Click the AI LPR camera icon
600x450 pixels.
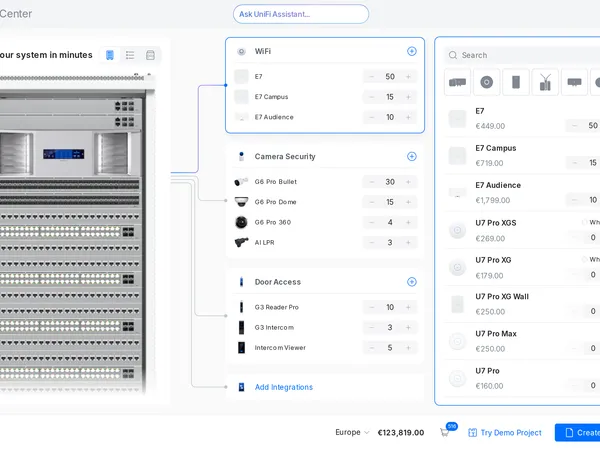point(241,242)
